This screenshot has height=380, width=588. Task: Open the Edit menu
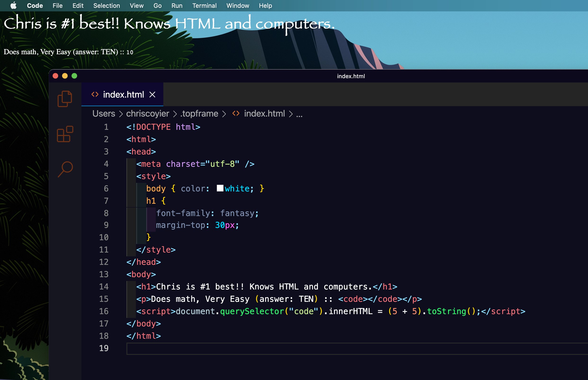[x=78, y=5]
